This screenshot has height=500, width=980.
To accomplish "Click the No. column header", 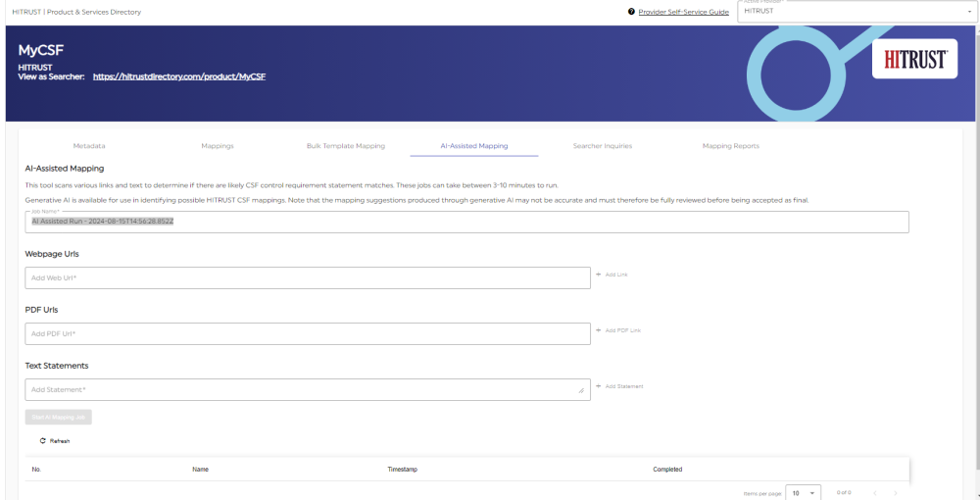I will coord(36,470).
